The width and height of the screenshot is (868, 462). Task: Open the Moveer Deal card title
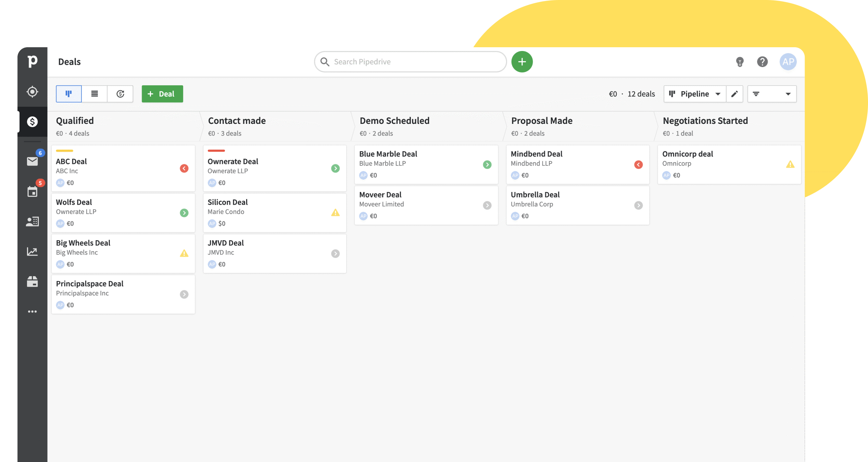[380, 194]
